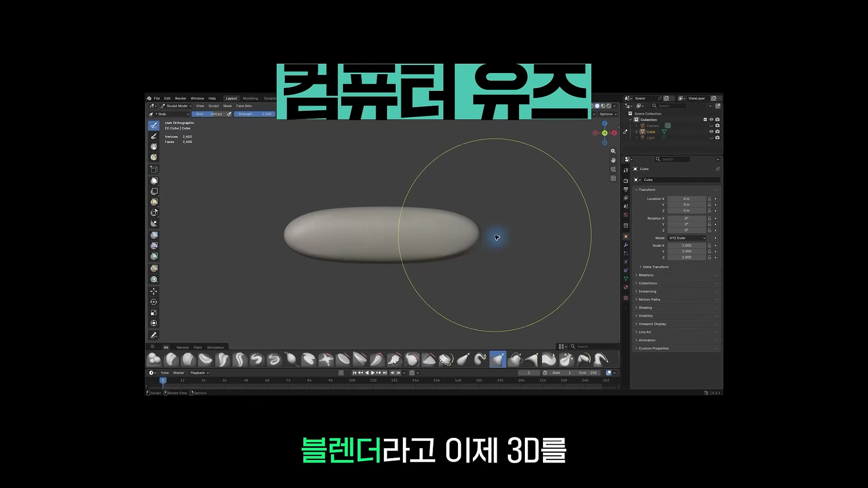Screen dimensions: 868x488
Task: Open the Mask menu in header
Action: click(x=227, y=106)
